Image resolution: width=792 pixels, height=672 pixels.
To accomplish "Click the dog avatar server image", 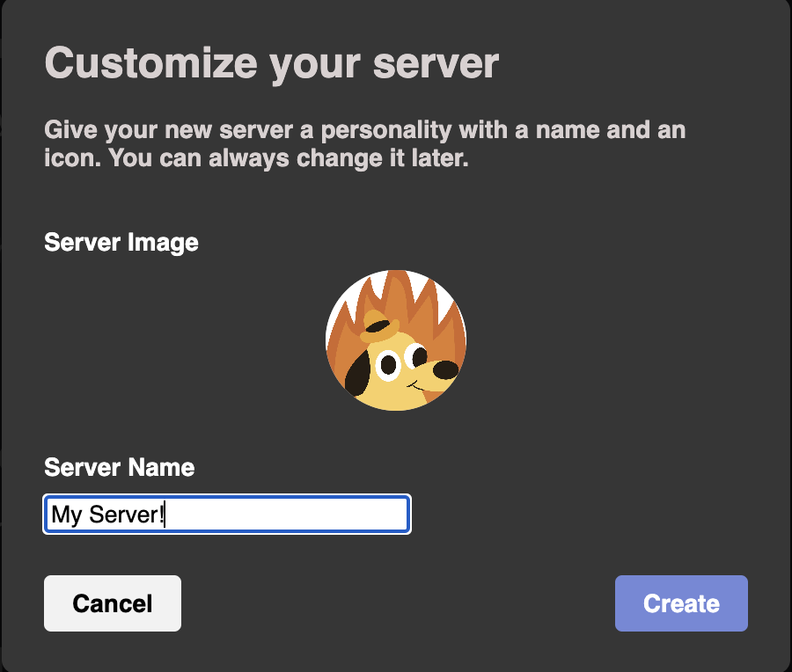I will pos(396,340).
